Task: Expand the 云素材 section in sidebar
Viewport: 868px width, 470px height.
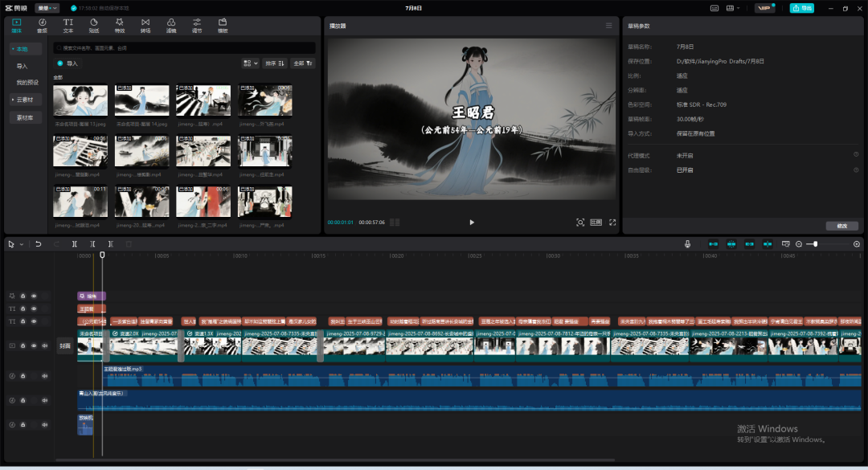Action: 27,100
